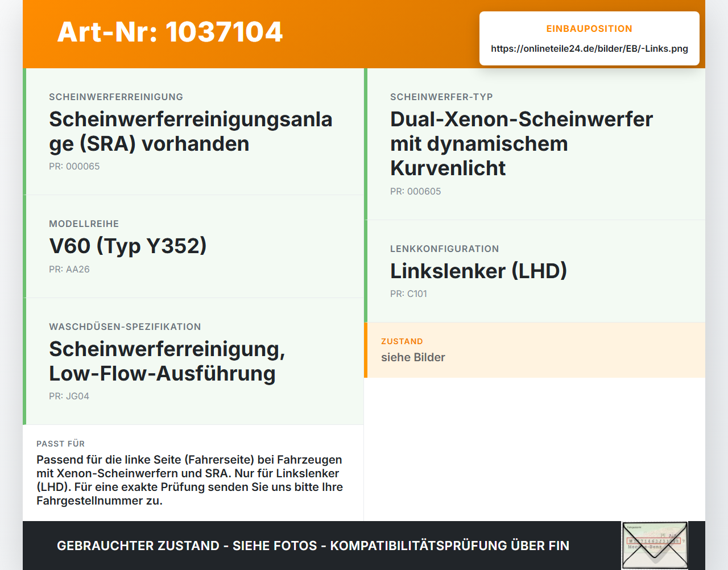Click the Zustand siehe Bilder box
This screenshot has width=728, height=570.
[535, 350]
